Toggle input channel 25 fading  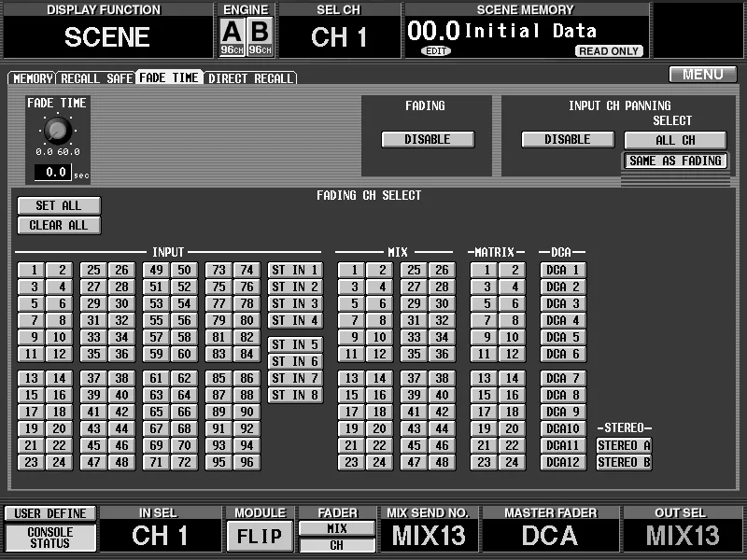93,270
